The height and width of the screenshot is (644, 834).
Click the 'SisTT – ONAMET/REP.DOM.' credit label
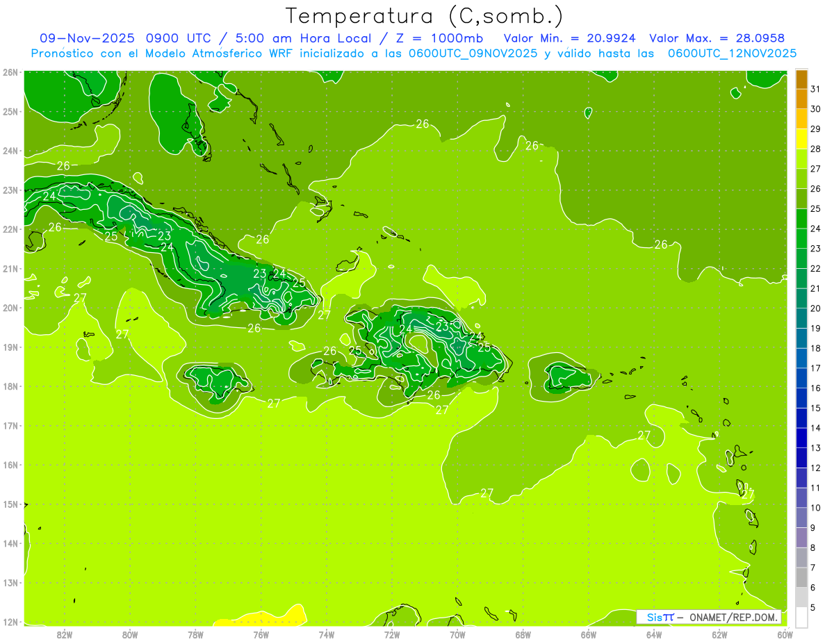[709, 617]
